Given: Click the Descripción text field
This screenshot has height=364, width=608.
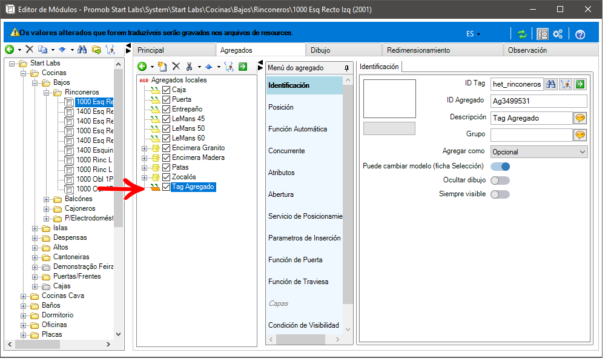Looking at the screenshot, I should point(531,118).
